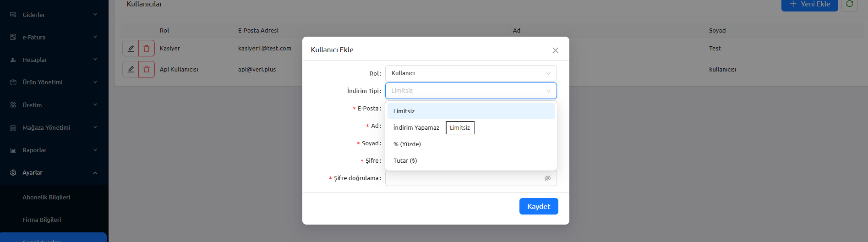Click the Giderler sidebar icon
Image resolution: width=868 pixels, height=242 pixels.
pos(13,15)
